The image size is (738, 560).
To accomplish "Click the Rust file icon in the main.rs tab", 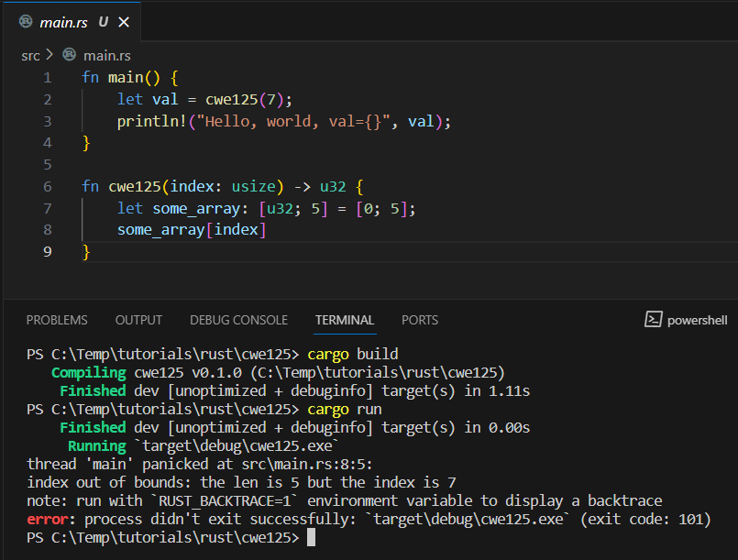I will coord(26,22).
